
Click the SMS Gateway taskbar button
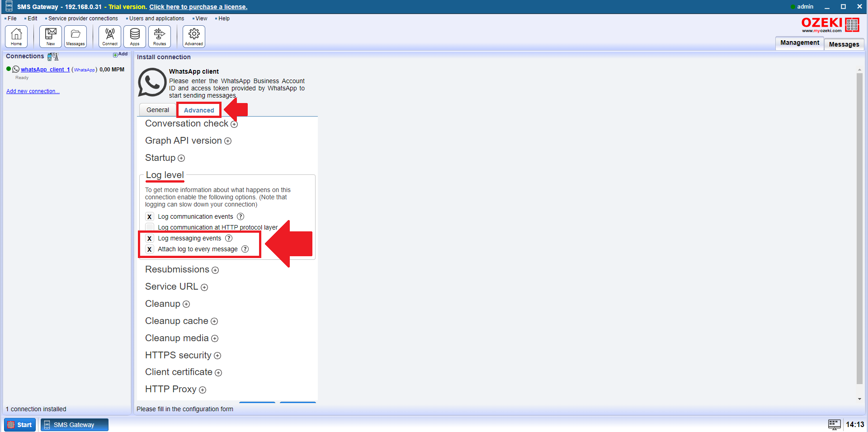75,425
